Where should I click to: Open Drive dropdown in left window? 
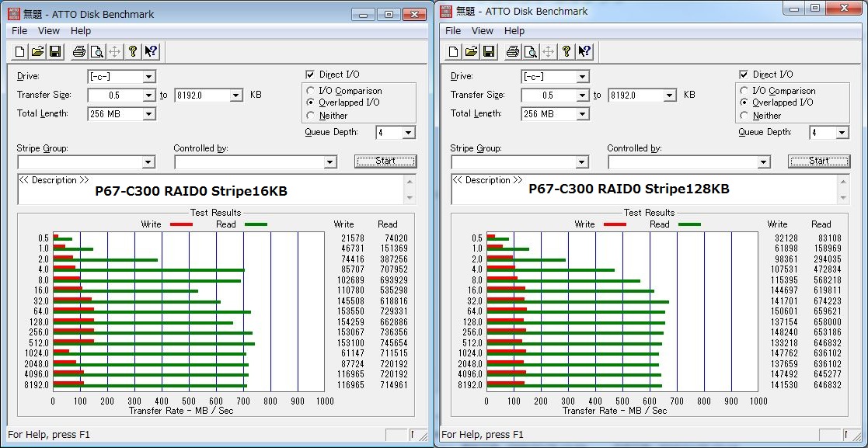coord(149,77)
